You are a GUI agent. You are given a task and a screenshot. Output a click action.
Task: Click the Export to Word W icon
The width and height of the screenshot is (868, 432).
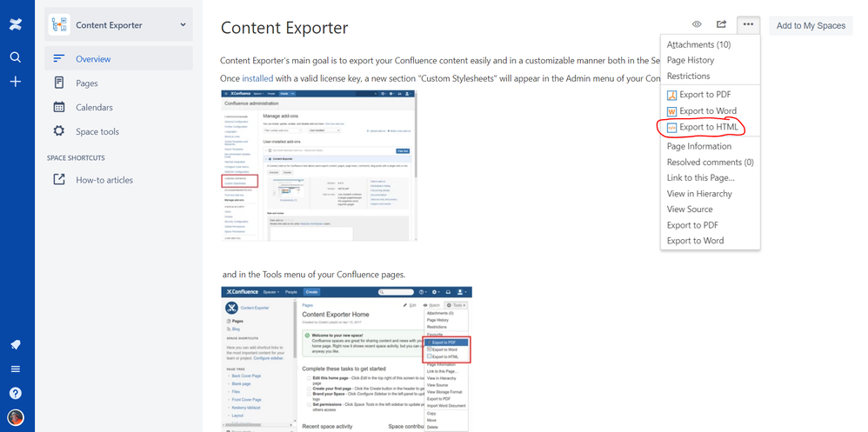672,111
